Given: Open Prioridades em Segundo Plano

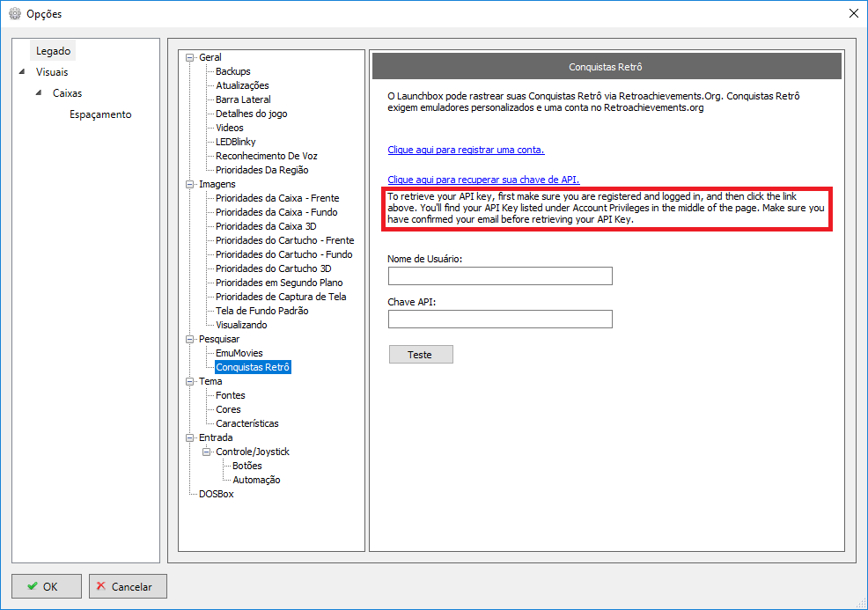Looking at the screenshot, I should pos(279,283).
